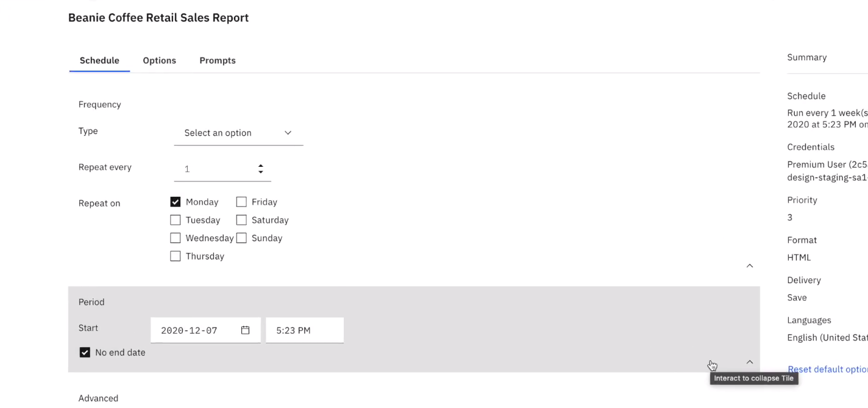Uncheck the No end date option

point(85,353)
